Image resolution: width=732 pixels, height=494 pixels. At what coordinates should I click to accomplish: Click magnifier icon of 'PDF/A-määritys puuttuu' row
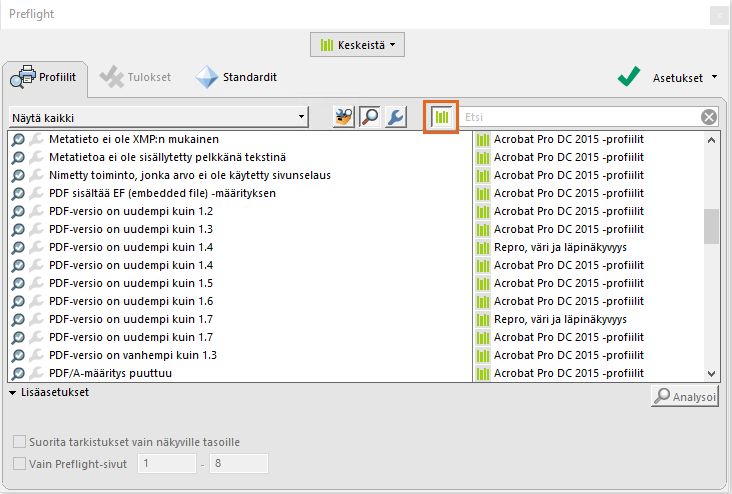point(18,373)
